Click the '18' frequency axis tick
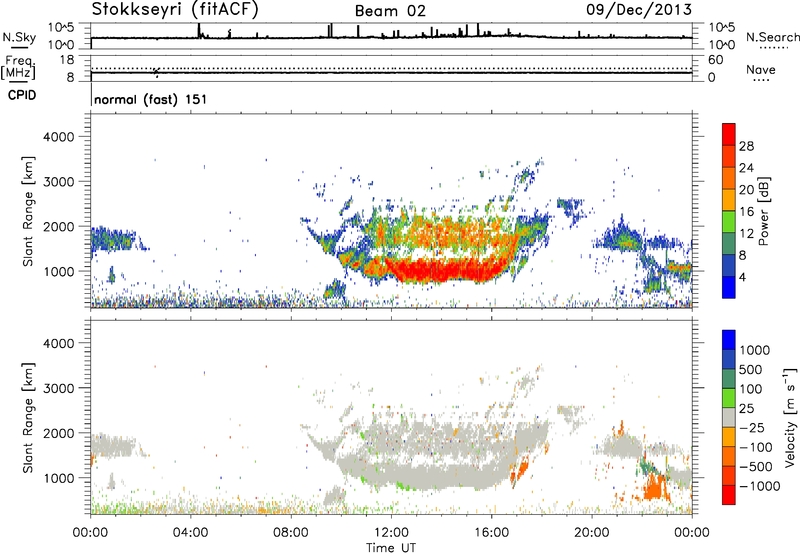Viewport: 800px width, 554px height. [67, 60]
